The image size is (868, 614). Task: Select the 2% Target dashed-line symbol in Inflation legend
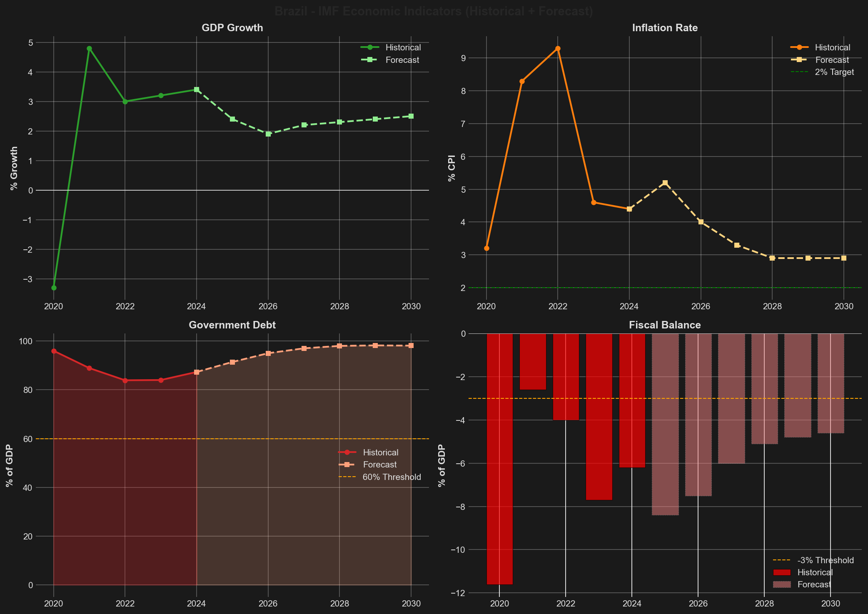800,72
